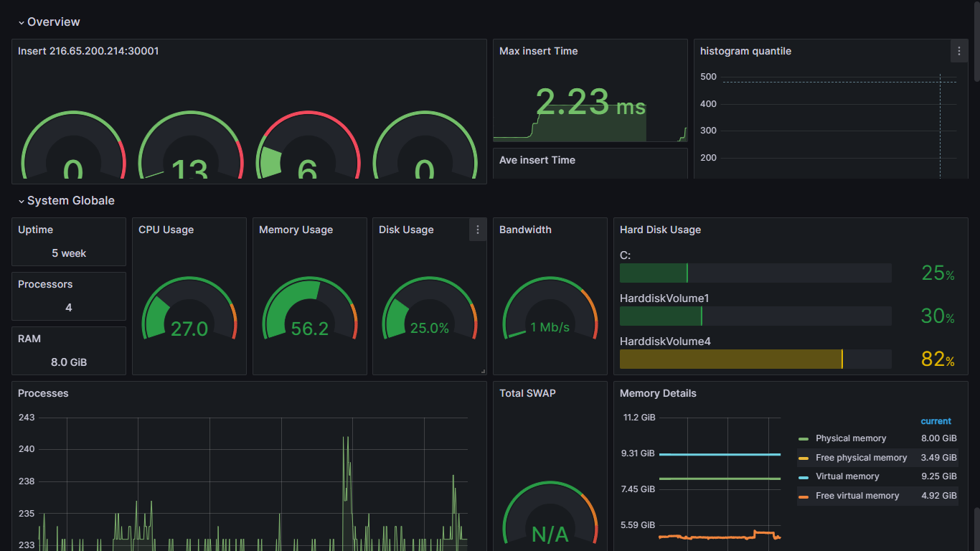Click the System Globale row title
The height and width of the screenshot is (551, 980).
[71, 201]
